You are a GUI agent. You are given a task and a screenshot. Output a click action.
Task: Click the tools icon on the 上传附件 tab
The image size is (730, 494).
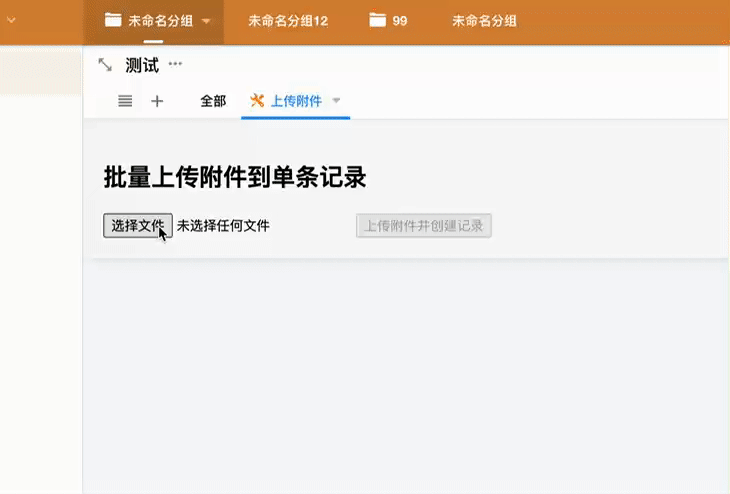(x=257, y=100)
